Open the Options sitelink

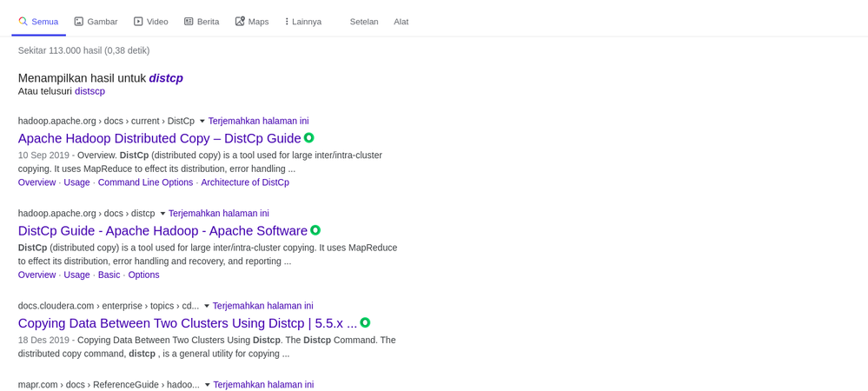(x=144, y=275)
